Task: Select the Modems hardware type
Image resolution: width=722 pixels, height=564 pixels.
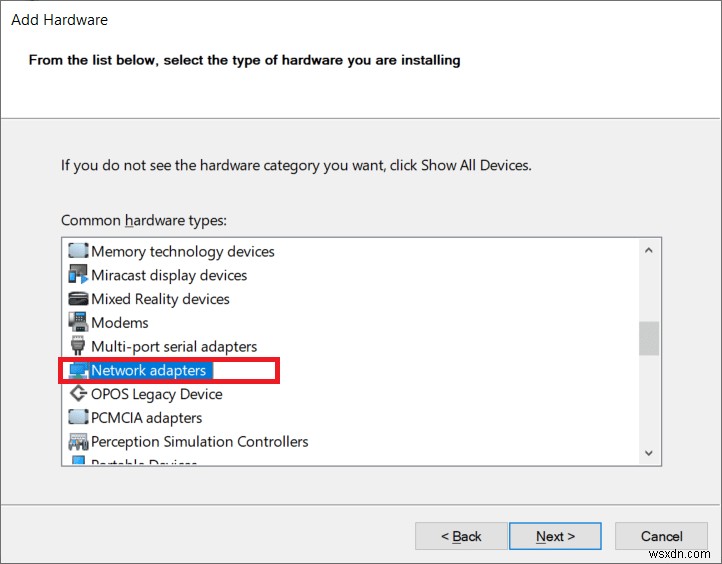Action: coord(120,323)
